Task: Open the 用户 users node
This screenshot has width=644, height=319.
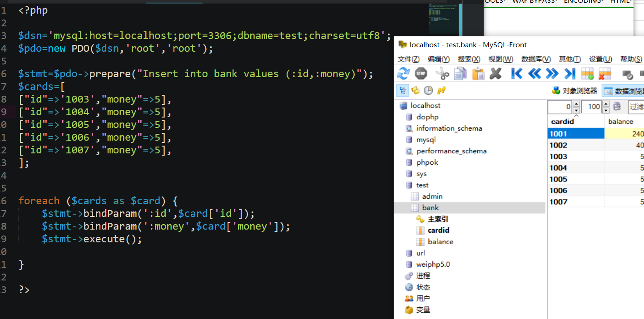Action: coord(423,298)
